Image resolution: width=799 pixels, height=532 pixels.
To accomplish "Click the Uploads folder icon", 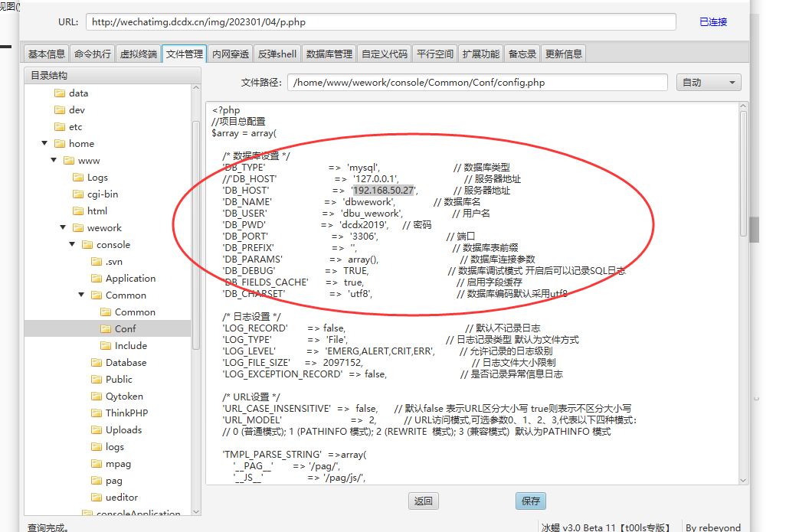I will (97, 430).
